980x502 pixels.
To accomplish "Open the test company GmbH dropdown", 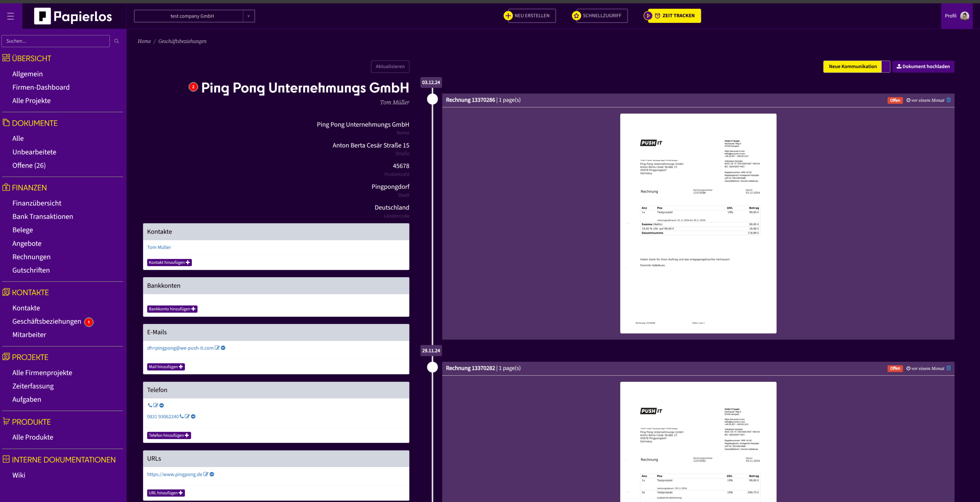I will pos(248,16).
